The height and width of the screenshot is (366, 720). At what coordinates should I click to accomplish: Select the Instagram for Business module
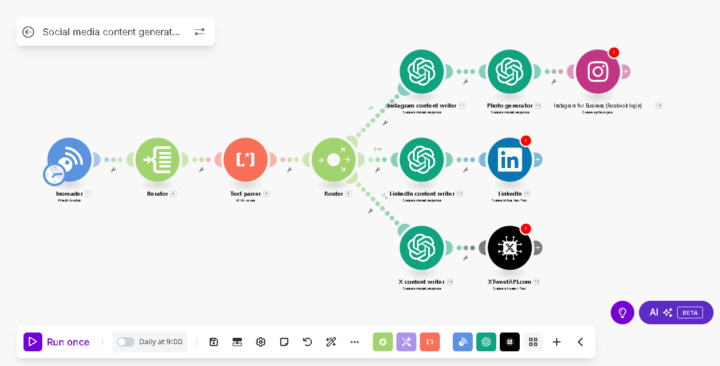(598, 72)
